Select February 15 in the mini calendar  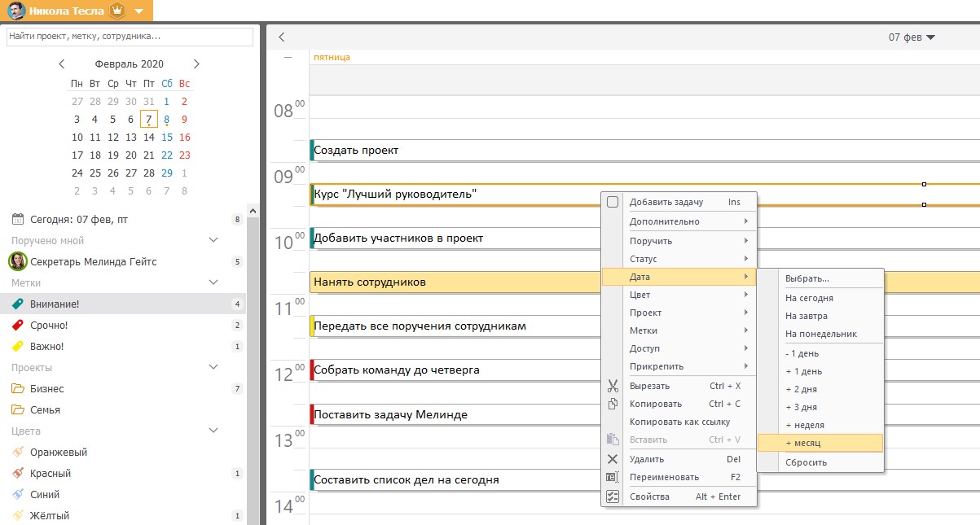coord(167,138)
